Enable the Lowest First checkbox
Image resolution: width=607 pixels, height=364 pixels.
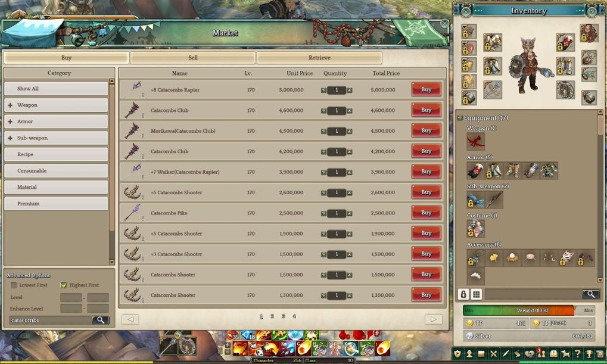coord(14,285)
